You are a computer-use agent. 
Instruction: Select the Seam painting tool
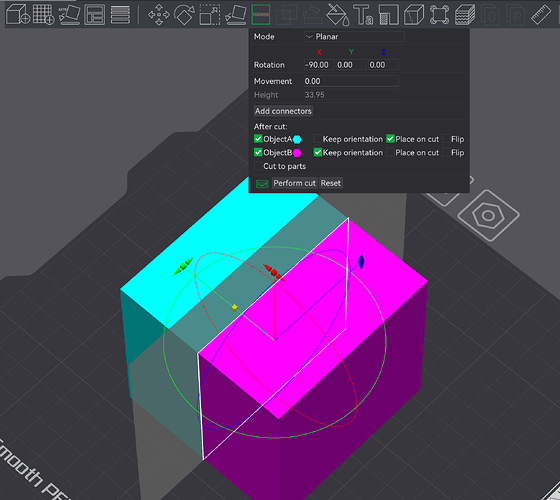(389, 15)
